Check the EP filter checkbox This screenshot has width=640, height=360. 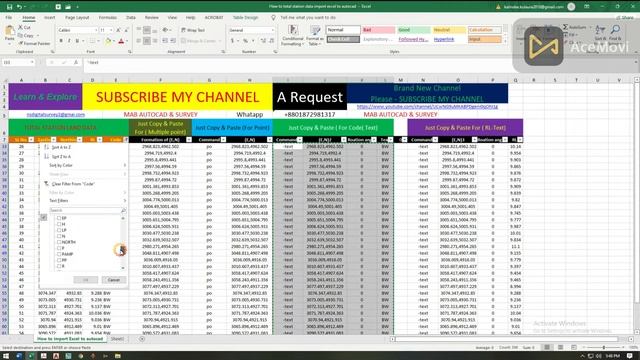point(59,218)
